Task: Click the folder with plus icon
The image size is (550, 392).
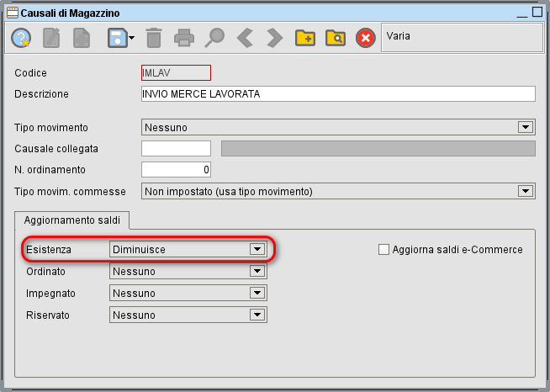Action: click(x=304, y=38)
